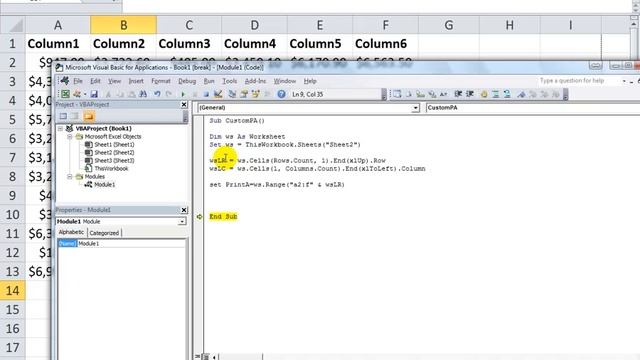The height and width of the screenshot is (360, 640).
Task: Click the End Sub line in code
Action: pyautogui.click(x=223, y=217)
